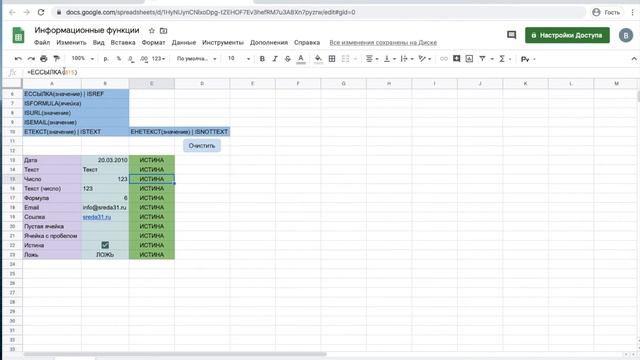
Task: Open font family dropdown По умолча...
Action: (196, 59)
